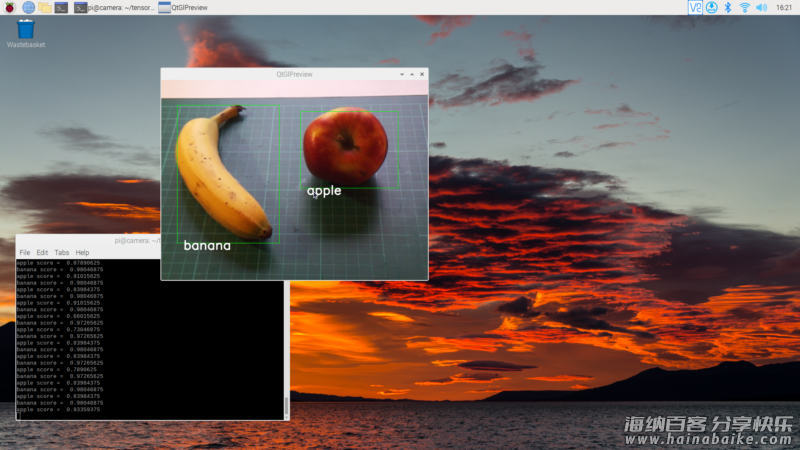Image resolution: width=800 pixels, height=450 pixels.
Task: Open the terminal File menu
Action: tap(24, 252)
